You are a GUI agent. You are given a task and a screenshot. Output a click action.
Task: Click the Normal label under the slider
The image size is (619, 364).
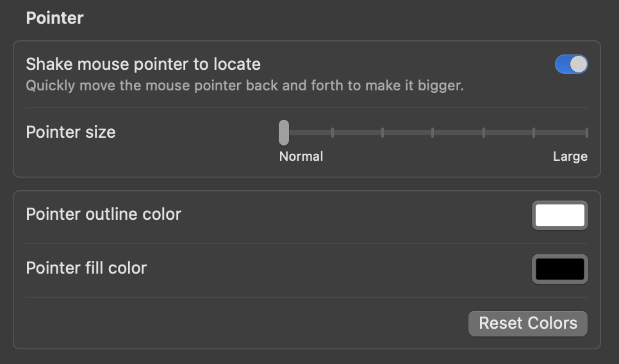click(x=301, y=156)
